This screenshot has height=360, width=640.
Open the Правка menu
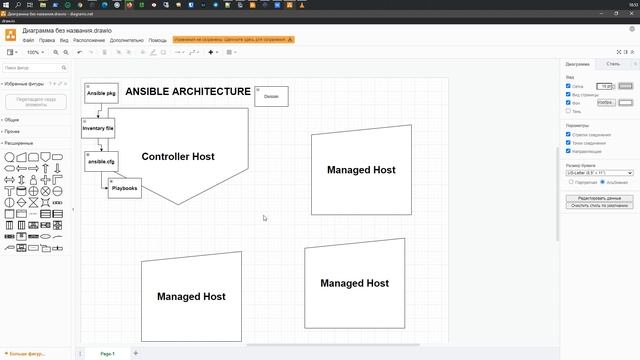tap(47, 40)
